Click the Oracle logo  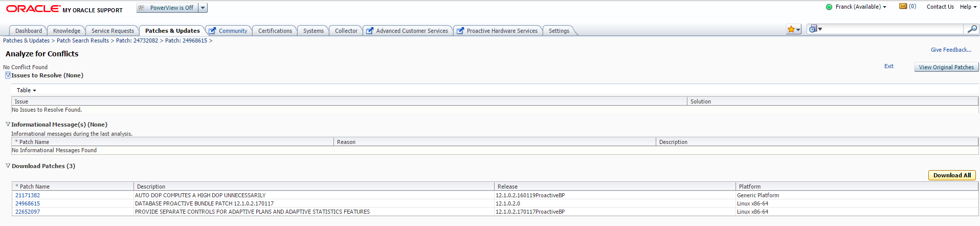pos(33,9)
